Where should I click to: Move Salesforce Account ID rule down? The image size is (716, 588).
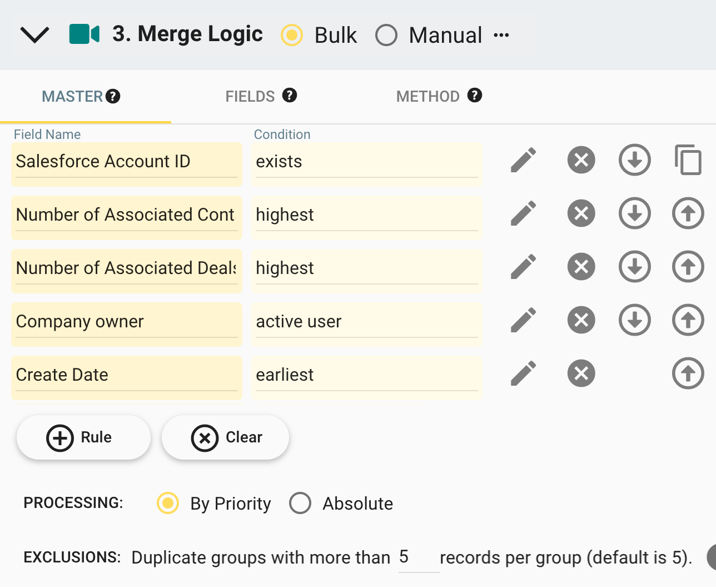[x=634, y=160]
